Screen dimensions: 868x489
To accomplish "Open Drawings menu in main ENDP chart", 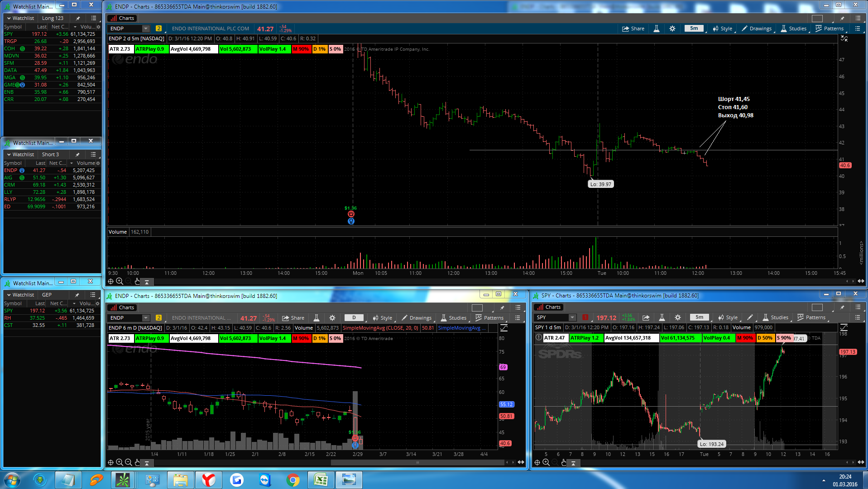I will (757, 29).
